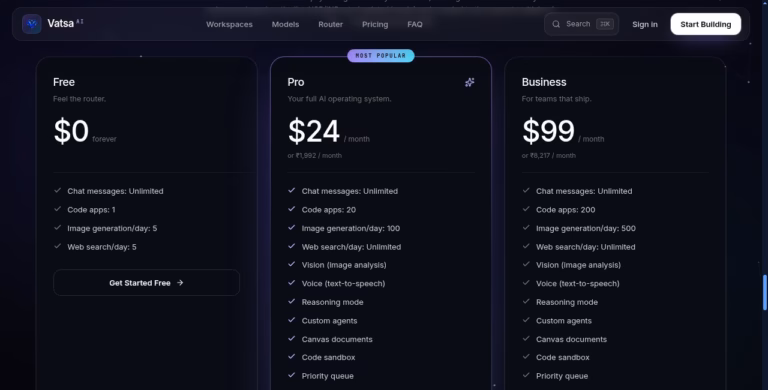
Task: Click the Pro plan title
Action: tap(296, 82)
